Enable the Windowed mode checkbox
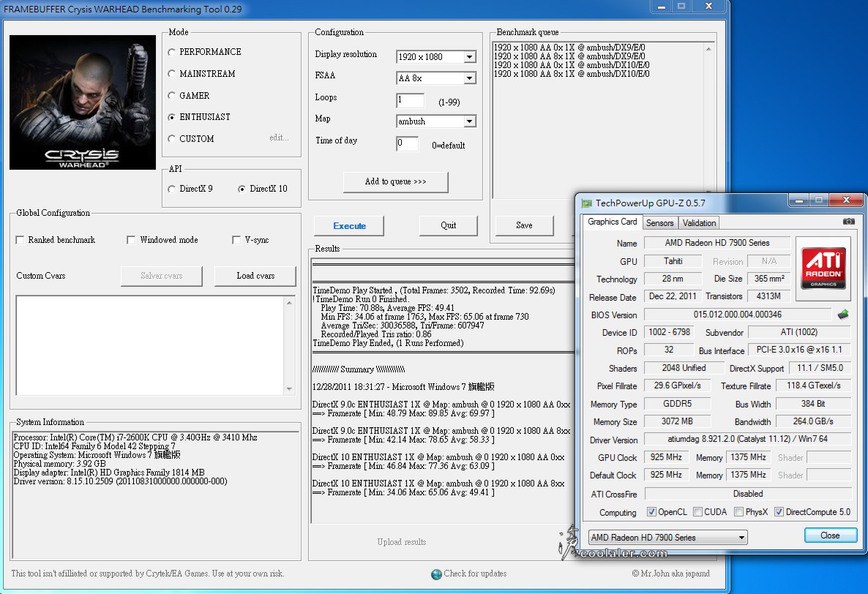This screenshot has width=868, height=594. click(x=131, y=240)
